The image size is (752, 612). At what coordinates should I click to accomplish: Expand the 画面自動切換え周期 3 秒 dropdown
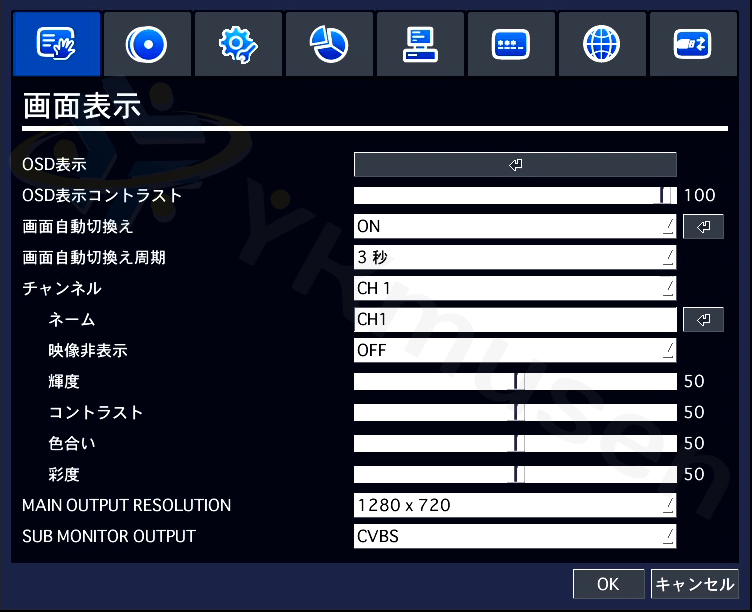coord(515,258)
